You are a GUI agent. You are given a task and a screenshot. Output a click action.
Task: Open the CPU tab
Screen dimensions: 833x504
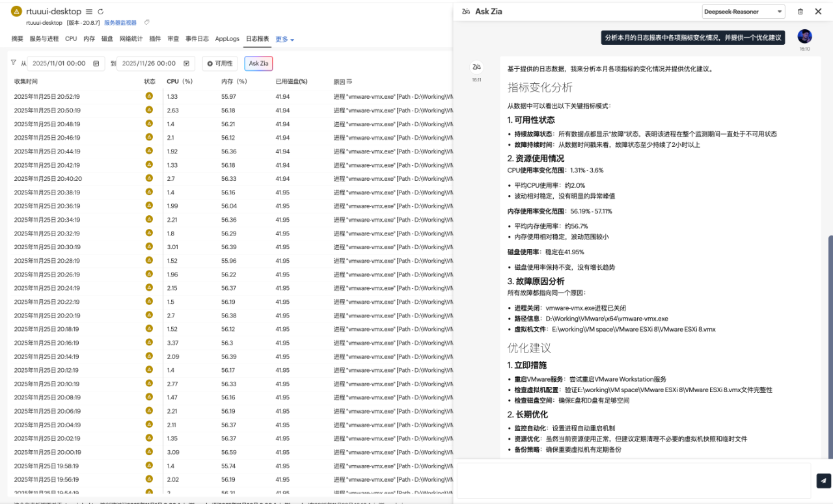click(x=71, y=39)
